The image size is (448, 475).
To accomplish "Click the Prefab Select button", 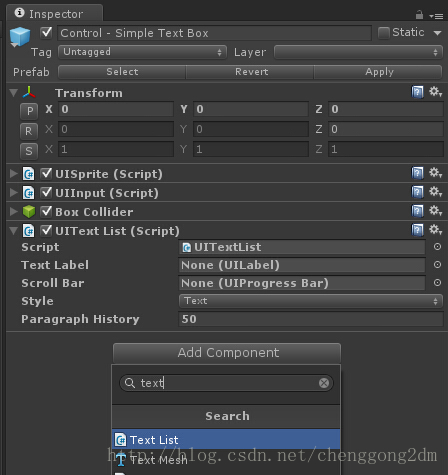I will point(122,72).
